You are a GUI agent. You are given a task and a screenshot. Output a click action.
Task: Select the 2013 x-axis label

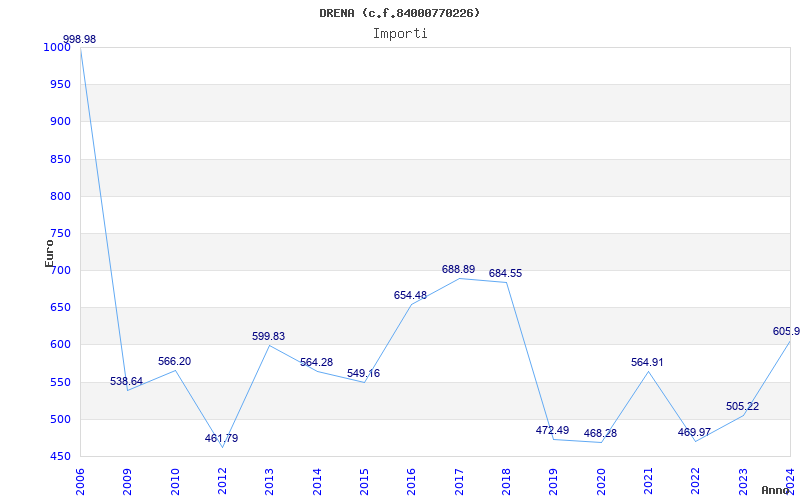269,482
